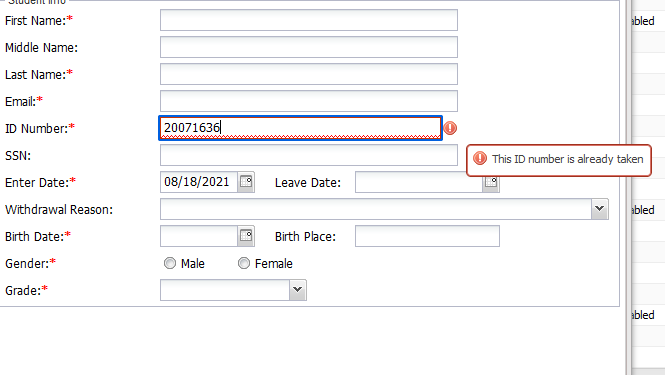Click the Birth Place text field

coord(427,236)
